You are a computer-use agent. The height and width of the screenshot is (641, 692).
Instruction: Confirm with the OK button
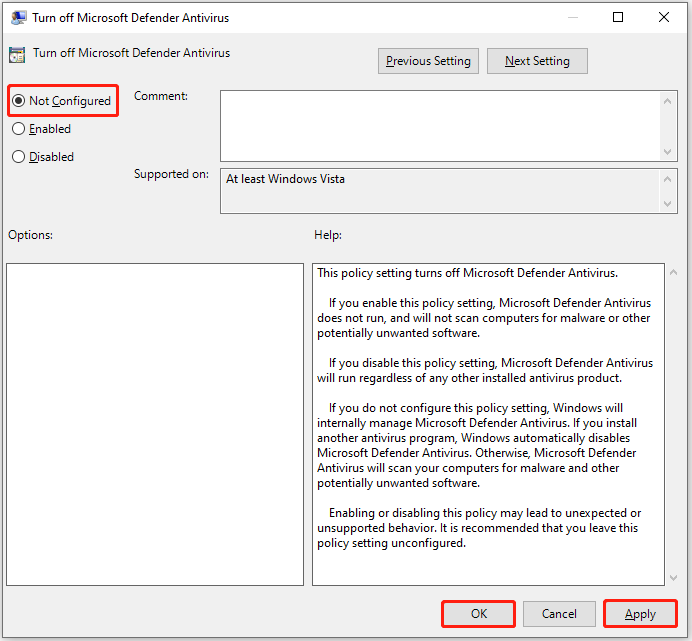coord(478,614)
